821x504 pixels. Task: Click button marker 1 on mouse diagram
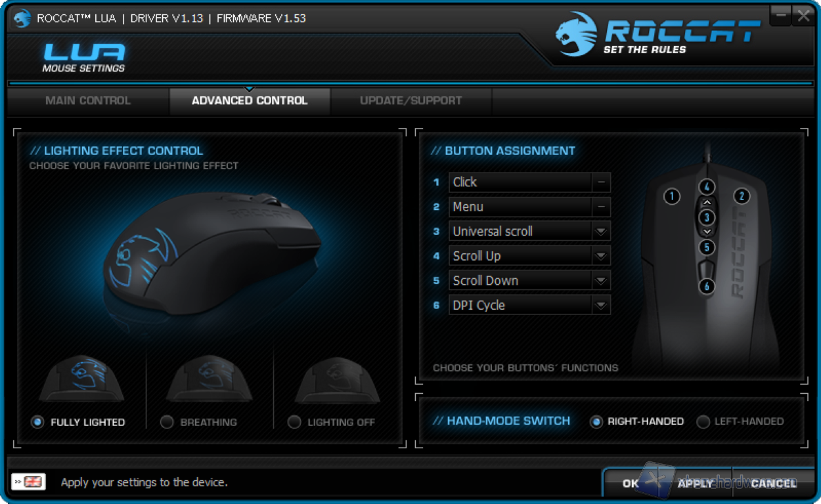click(x=671, y=196)
